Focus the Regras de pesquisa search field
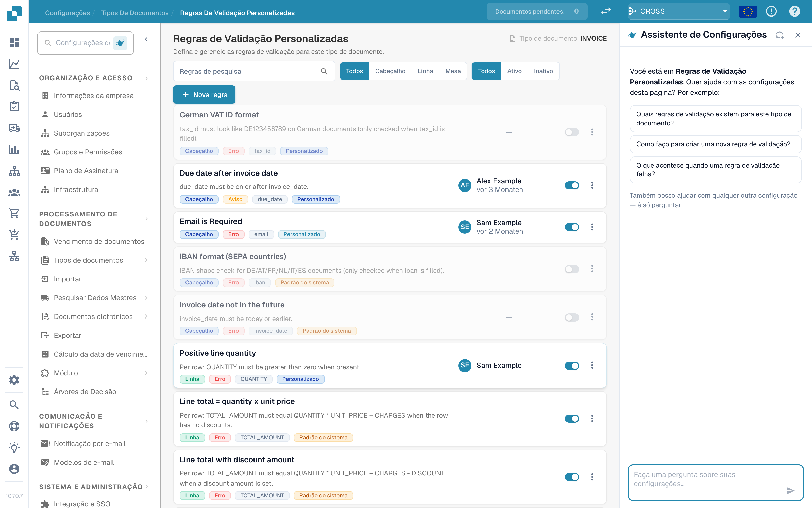The height and width of the screenshot is (508, 812). pos(254,71)
